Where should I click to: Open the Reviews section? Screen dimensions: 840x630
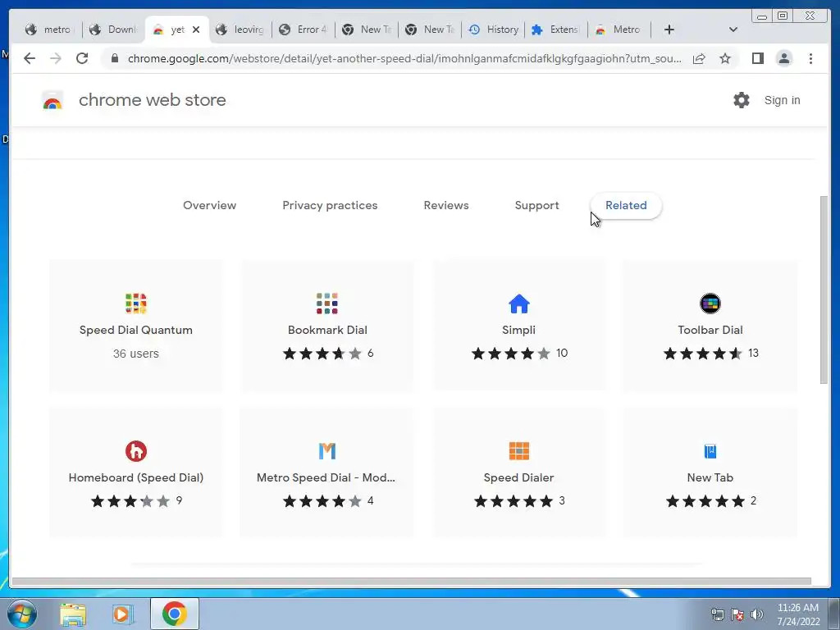[x=446, y=205]
